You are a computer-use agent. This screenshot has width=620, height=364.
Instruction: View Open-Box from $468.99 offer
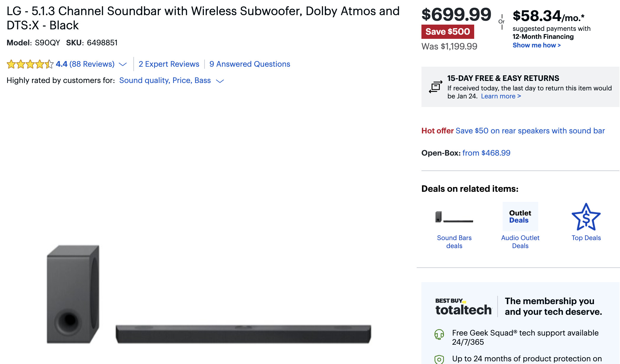click(x=486, y=153)
